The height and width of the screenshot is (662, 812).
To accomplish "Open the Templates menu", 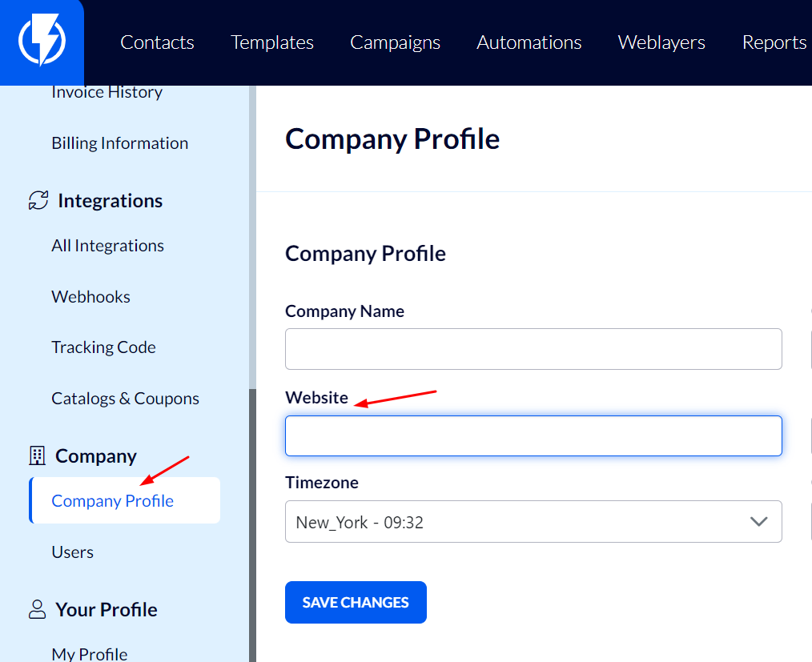I will [272, 42].
